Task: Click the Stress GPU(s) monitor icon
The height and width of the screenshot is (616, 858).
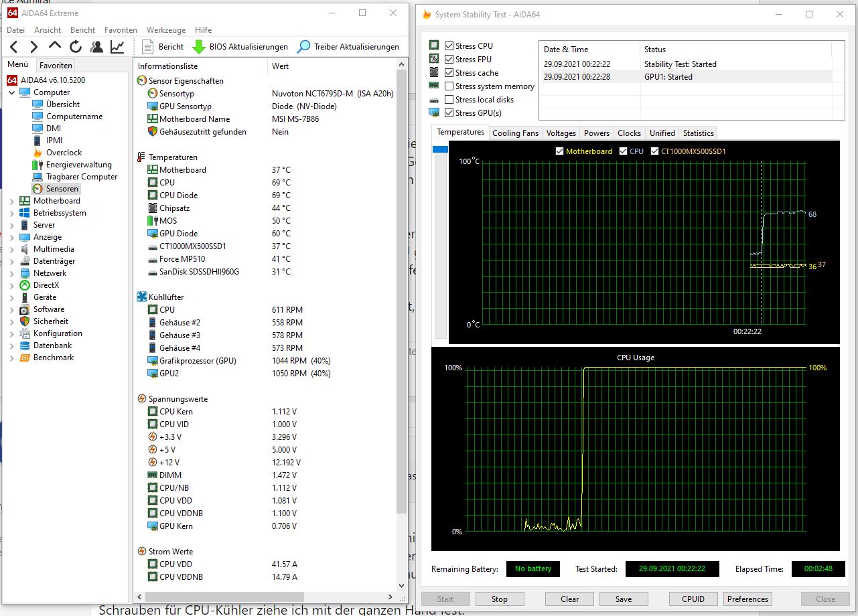Action: coord(434,112)
